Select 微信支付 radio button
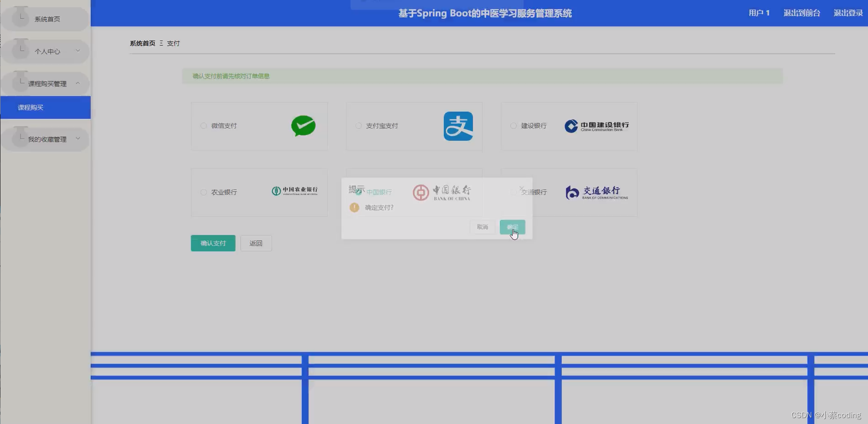The image size is (868, 424). (x=204, y=126)
